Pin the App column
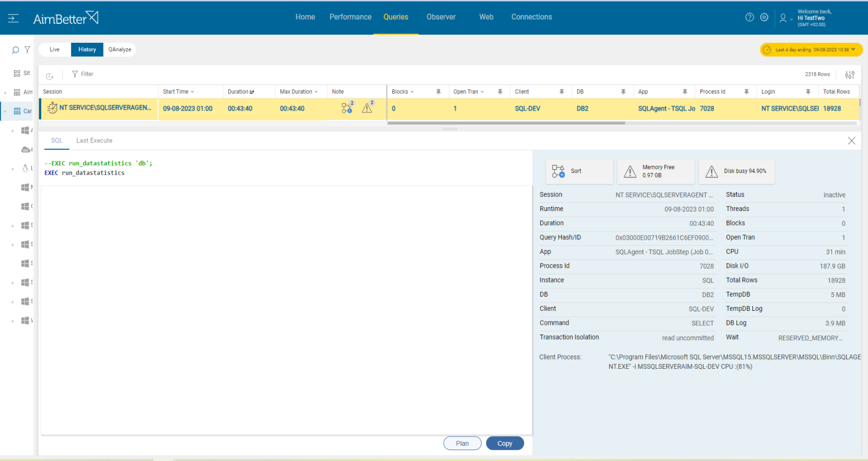This screenshot has height=461, width=868. 685,92
